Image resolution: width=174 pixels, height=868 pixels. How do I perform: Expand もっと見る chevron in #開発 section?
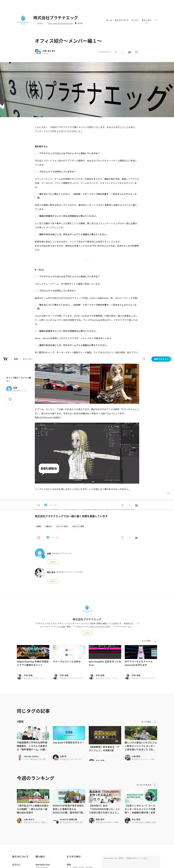(155, 722)
